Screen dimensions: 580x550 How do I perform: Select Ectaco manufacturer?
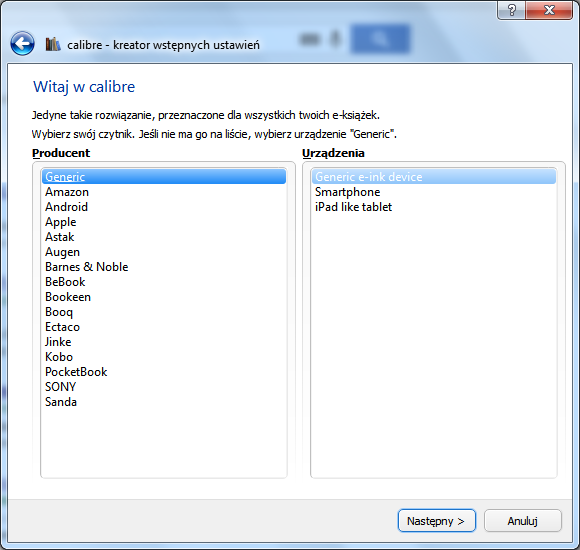pos(164,327)
